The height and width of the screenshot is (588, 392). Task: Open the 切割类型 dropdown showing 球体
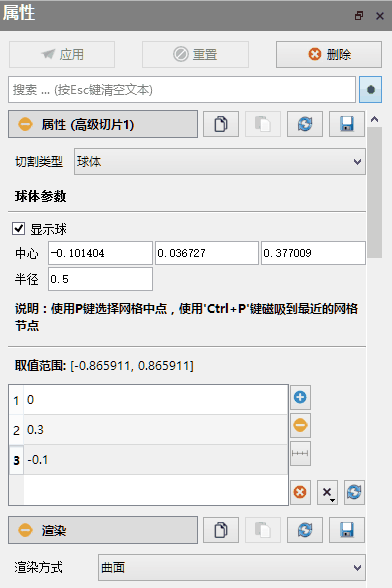pos(220,162)
